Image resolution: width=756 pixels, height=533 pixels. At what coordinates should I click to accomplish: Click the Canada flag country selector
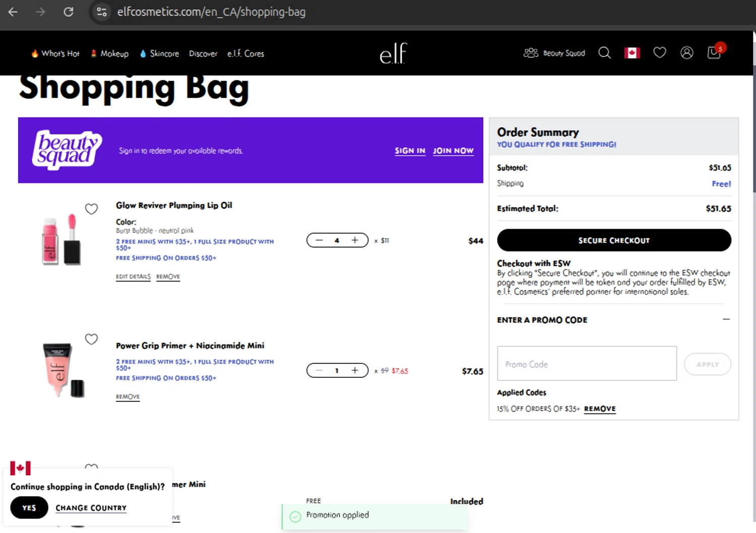632,53
